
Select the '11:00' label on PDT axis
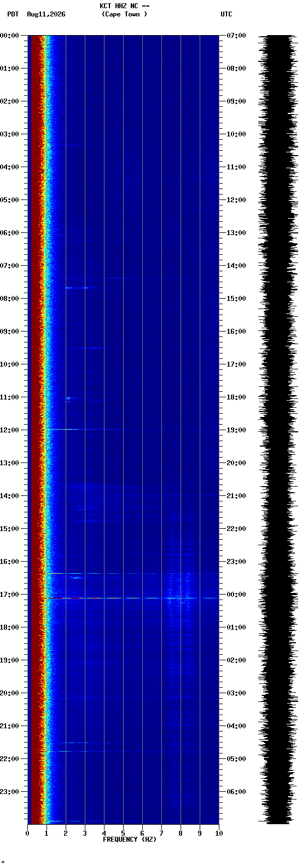pos(9,397)
